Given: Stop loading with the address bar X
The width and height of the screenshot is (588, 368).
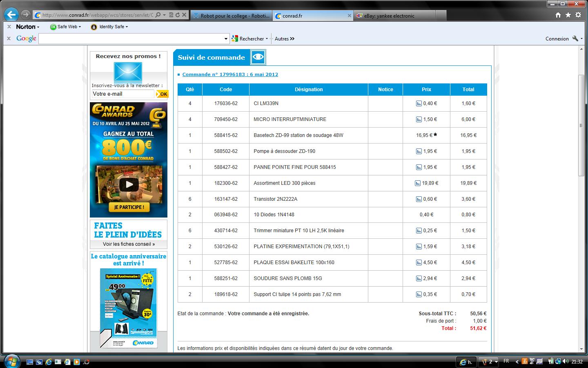Looking at the screenshot, I should pyautogui.click(x=184, y=15).
